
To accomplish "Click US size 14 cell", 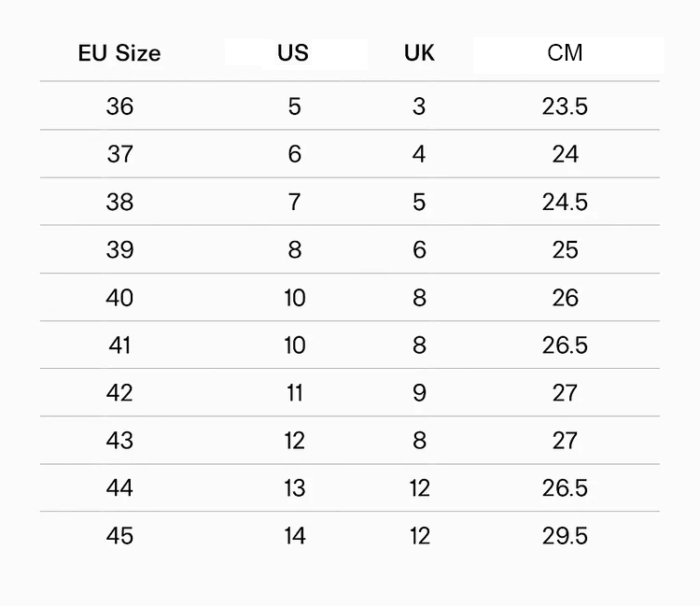I will coord(295,535).
